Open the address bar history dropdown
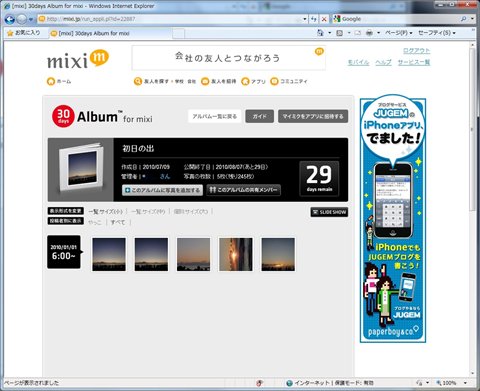 (304, 19)
